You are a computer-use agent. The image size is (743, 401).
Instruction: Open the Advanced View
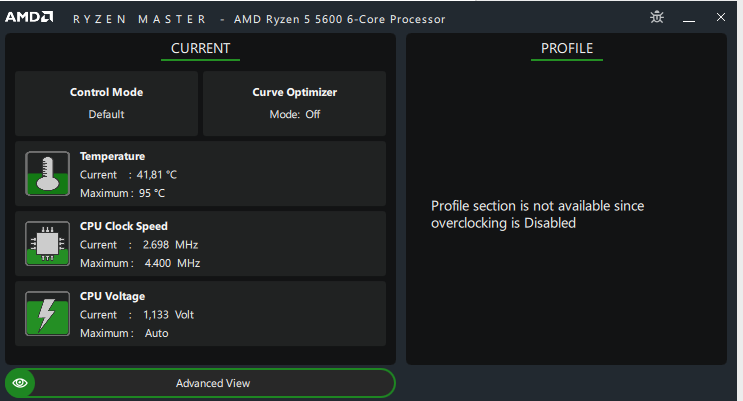[213, 383]
